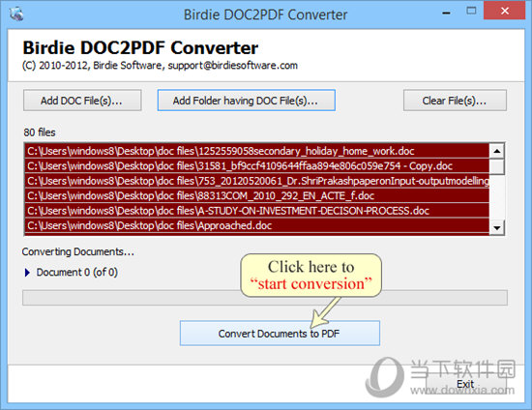532x410 pixels.
Task: Click the '80 files' count label
Action: pyautogui.click(x=40, y=132)
